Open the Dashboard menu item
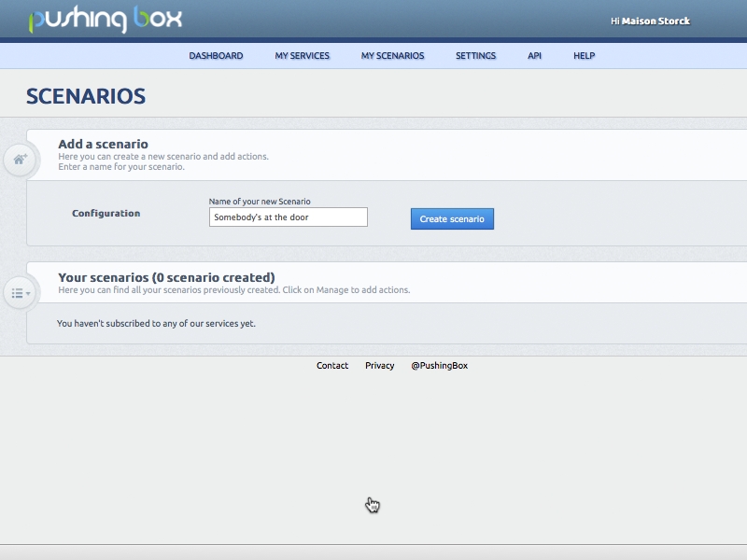This screenshot has height=560, width=747. pos(218,55)
